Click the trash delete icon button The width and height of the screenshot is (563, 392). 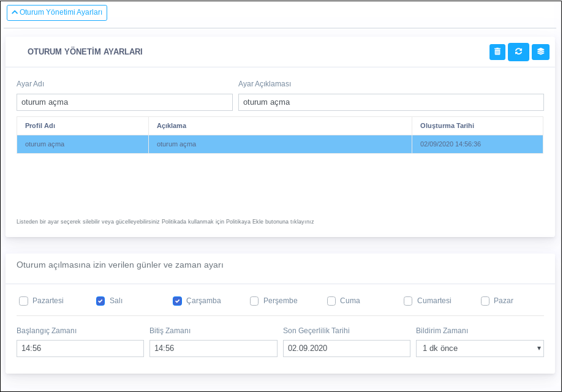click(x=497, y=52)
